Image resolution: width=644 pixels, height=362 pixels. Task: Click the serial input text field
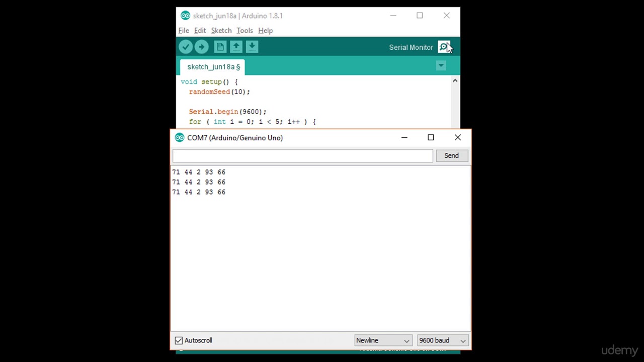coord(302,156)
